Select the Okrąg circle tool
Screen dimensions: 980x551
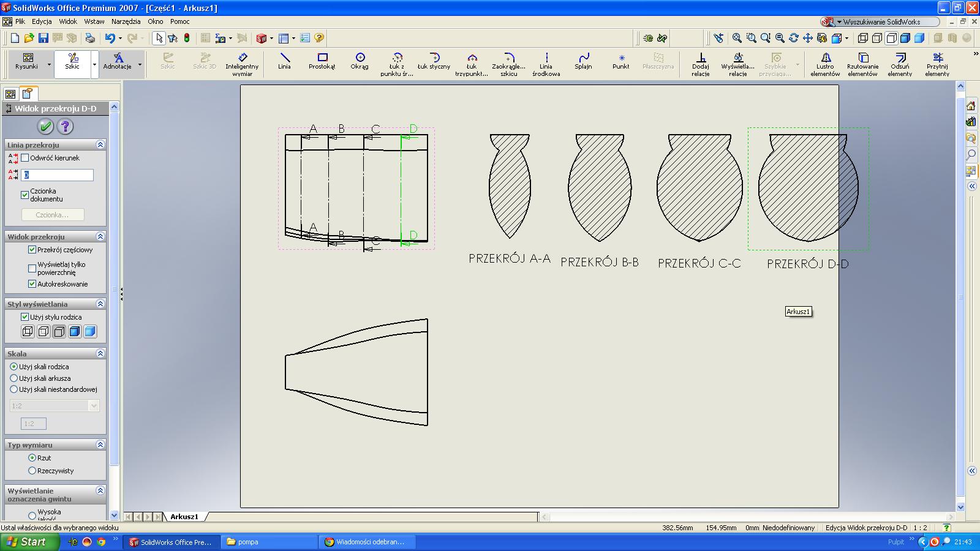click(360, 61)
